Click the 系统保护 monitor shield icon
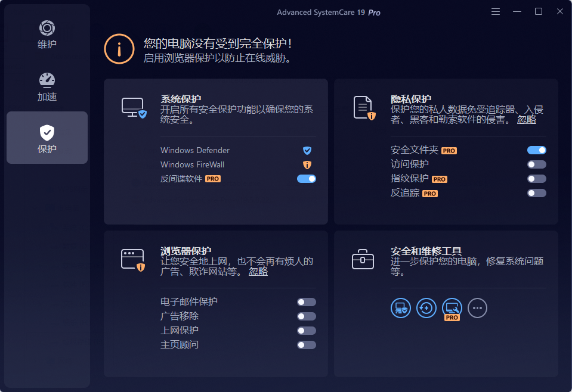 click(134, 108)
